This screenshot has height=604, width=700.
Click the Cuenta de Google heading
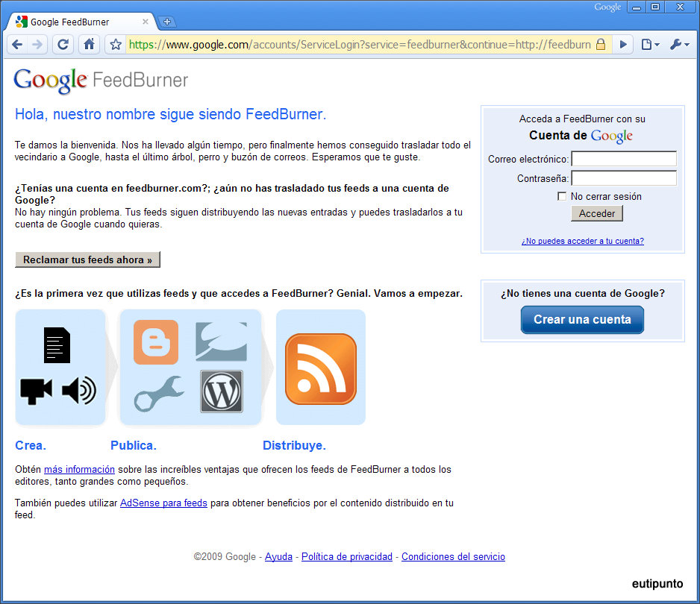tap(581, 136)
